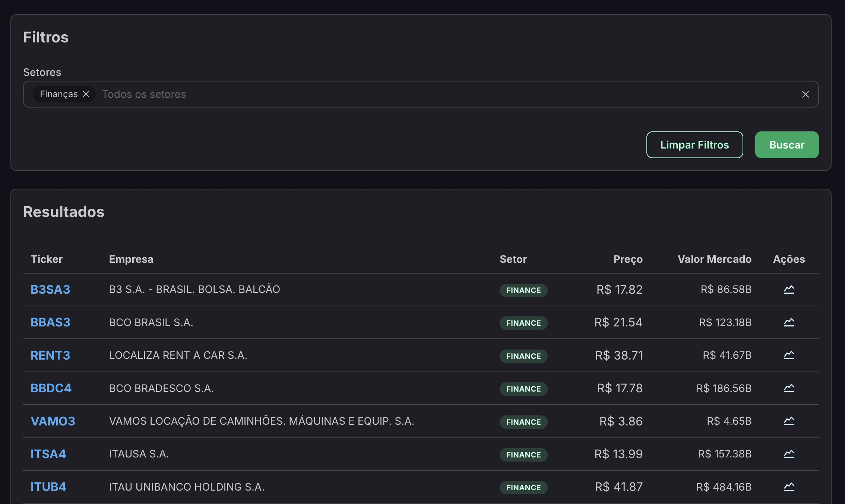Viewport: 845px width, 504px height.
Task: Open chart icon for ITUB4 row
Action: tap(789, 487)
